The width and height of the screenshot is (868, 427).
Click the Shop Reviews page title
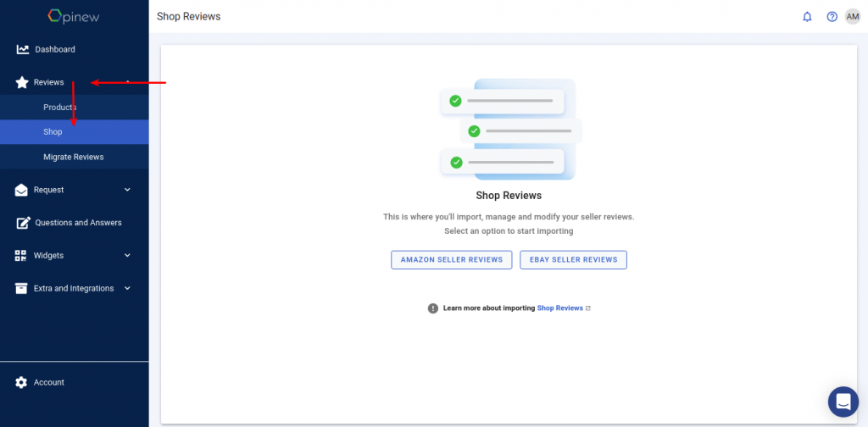click(x=189, y=17)
